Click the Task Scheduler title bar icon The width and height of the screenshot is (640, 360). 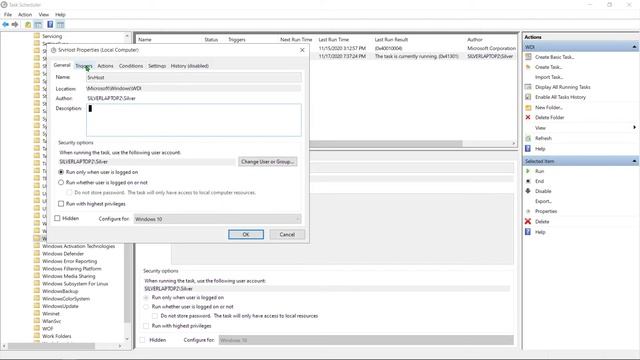tap(4, 4)
